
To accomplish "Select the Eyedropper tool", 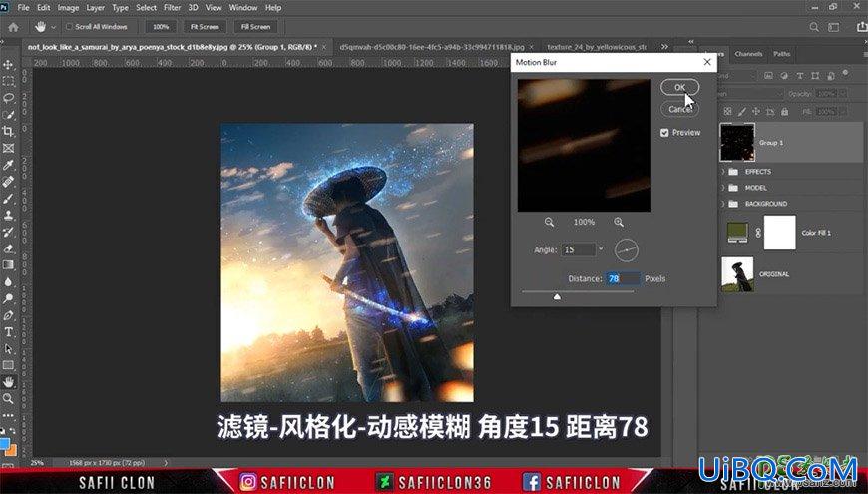I will coord(8,165).
